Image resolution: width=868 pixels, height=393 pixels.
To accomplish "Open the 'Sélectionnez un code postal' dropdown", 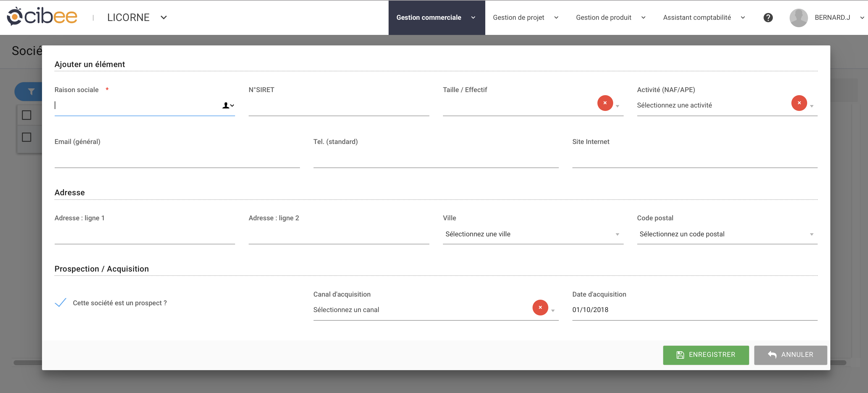I will (812, 234).
